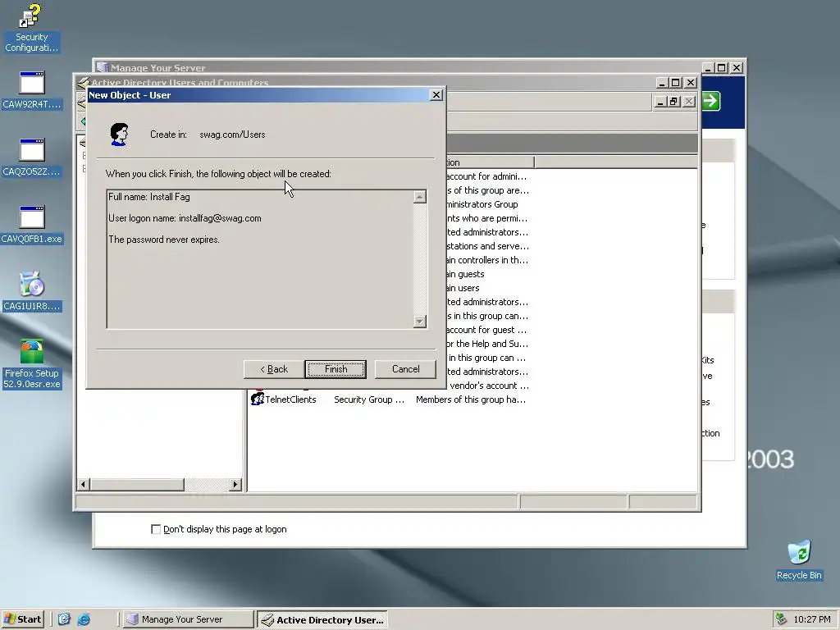
Task: Click 'ain users' description text
Action: (463, 288)
